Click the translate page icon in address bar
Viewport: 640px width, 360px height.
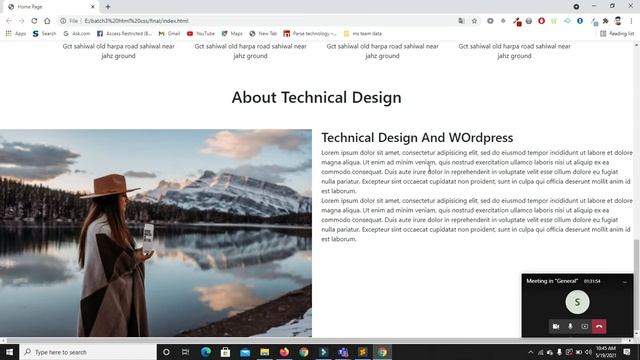(x=461, y=21)
